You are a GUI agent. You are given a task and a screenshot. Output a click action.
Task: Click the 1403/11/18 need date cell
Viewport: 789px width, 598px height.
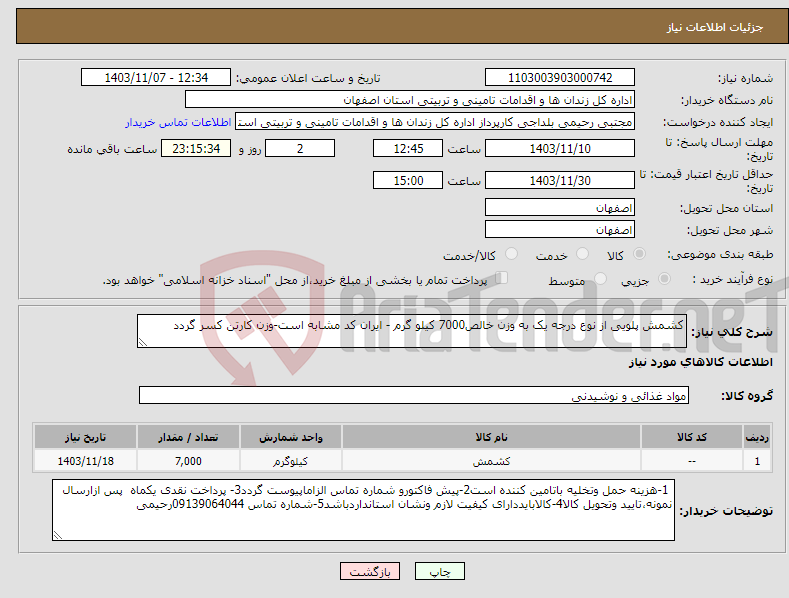[85, 461]
